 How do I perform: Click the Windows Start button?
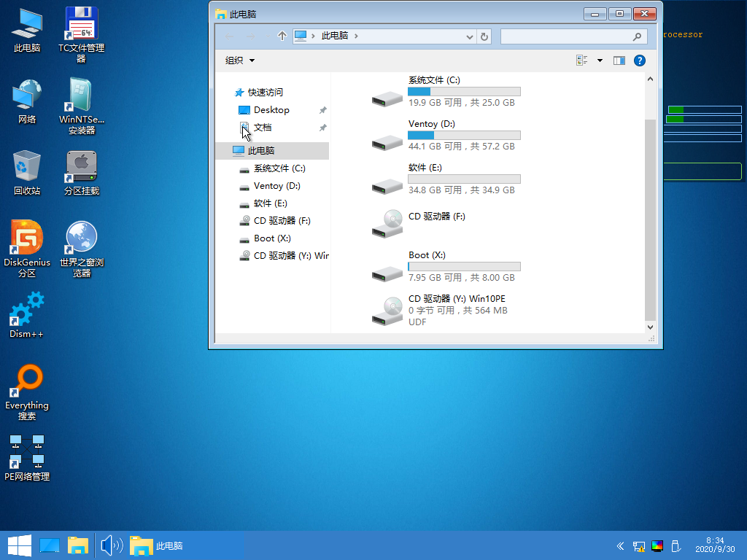click(x=18, y=545)
